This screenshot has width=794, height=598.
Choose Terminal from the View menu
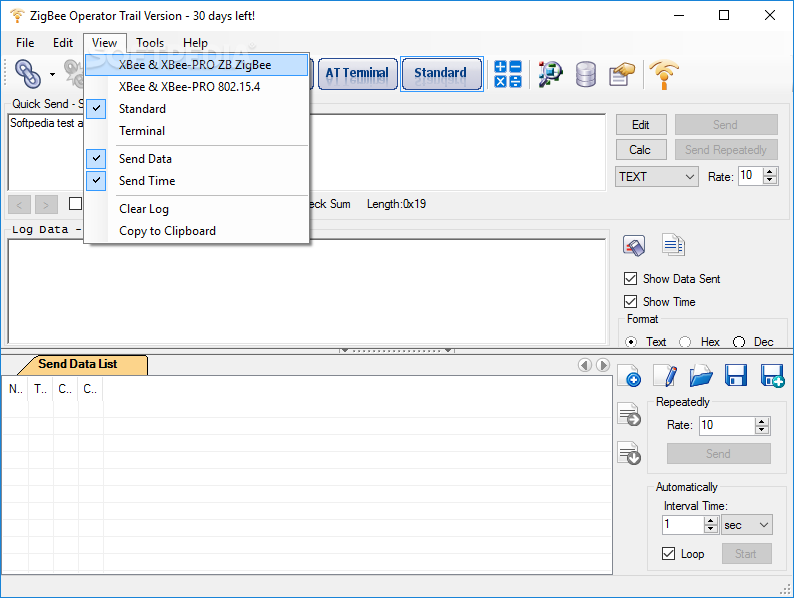coord(196,131)
